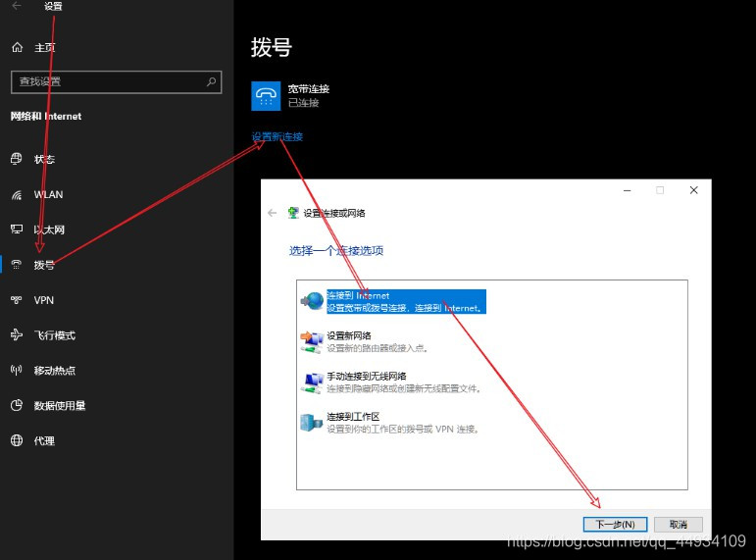Click the 飞行模式 airplane icon
756x560 pixels.
17,334
